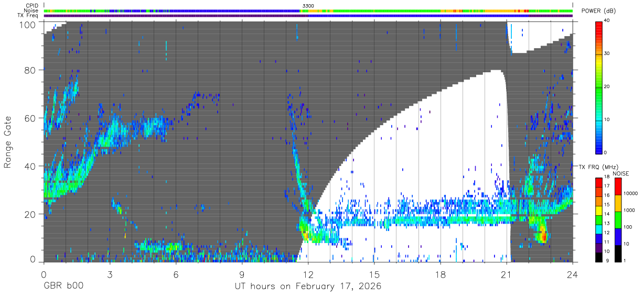Click the NOISE legend title
644x297 pixels.
[x=620, y=174]
